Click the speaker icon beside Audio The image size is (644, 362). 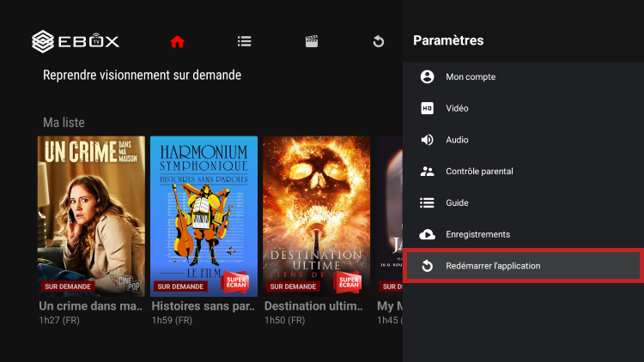(427, 140)
